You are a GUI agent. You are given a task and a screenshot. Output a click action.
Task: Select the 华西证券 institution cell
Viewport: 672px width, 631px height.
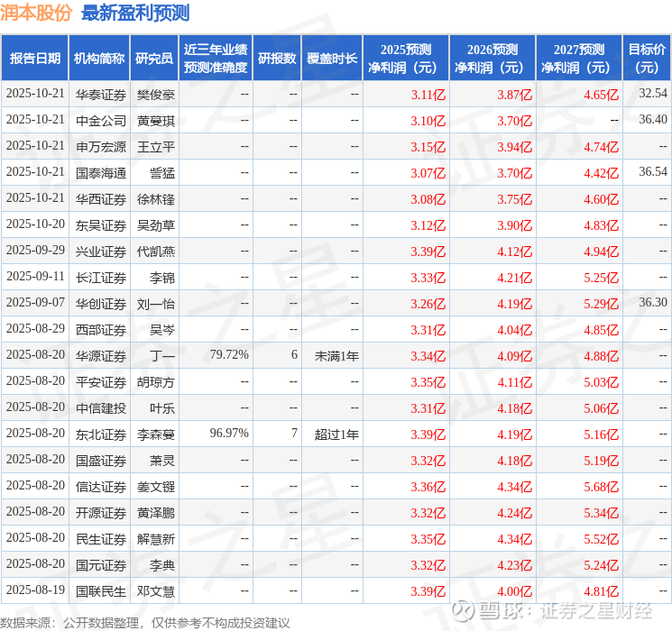point(101,199)
